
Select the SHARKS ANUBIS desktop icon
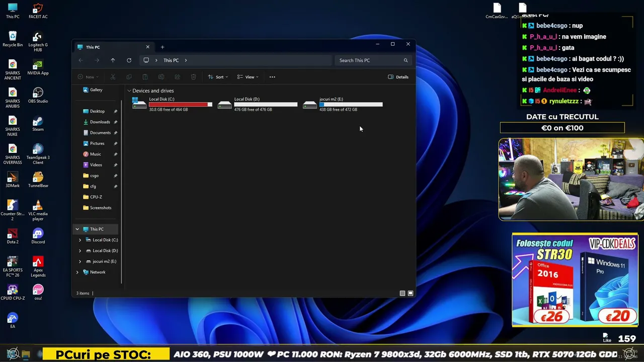click(13, 98)
